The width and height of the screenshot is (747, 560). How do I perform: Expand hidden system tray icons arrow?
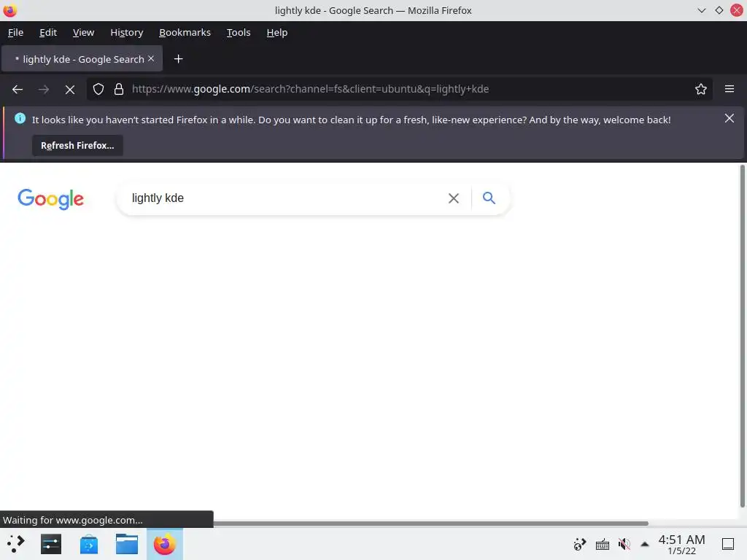(645, 544)
